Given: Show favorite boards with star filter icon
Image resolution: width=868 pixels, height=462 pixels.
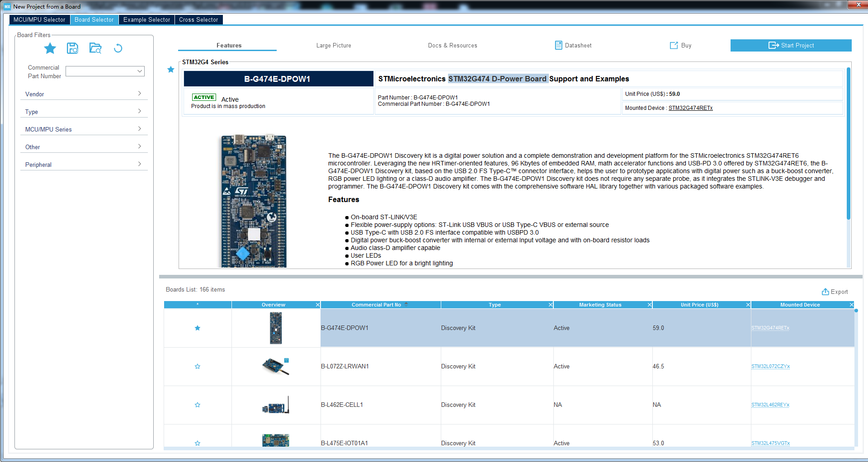Looking at the screenshot, I should [x=50, y=48].
